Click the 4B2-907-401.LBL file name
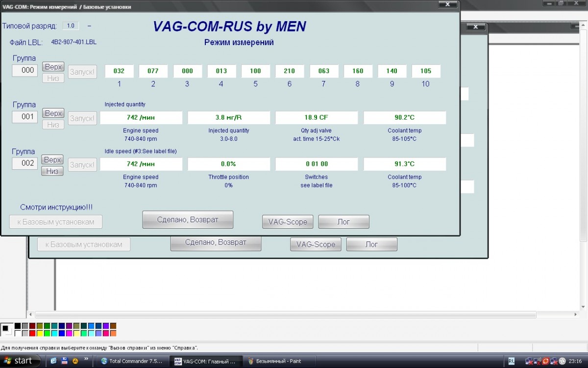Screen dimensions: 588x368 74,42
